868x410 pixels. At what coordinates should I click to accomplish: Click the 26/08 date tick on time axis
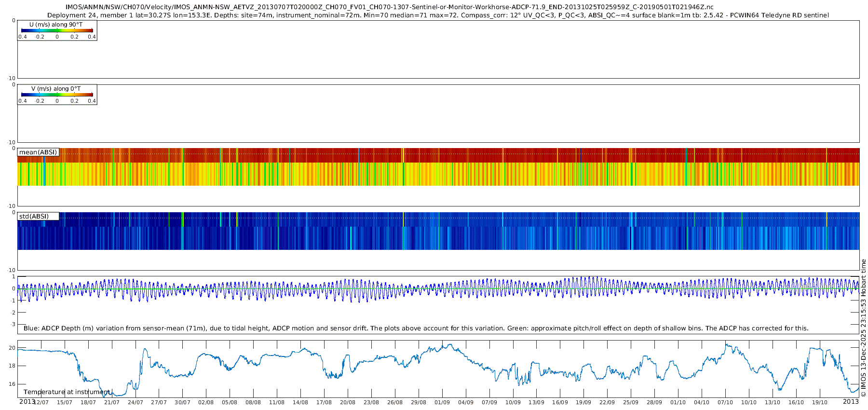[x=394, y=402]
